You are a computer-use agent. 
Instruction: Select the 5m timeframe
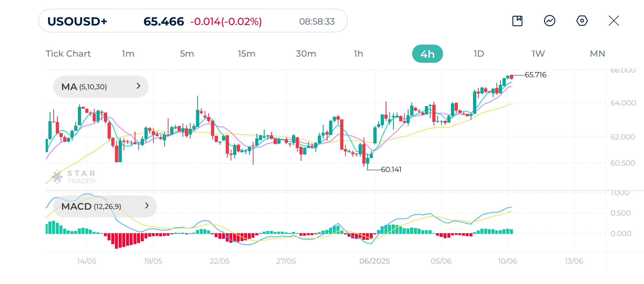(x=187, y=54)
